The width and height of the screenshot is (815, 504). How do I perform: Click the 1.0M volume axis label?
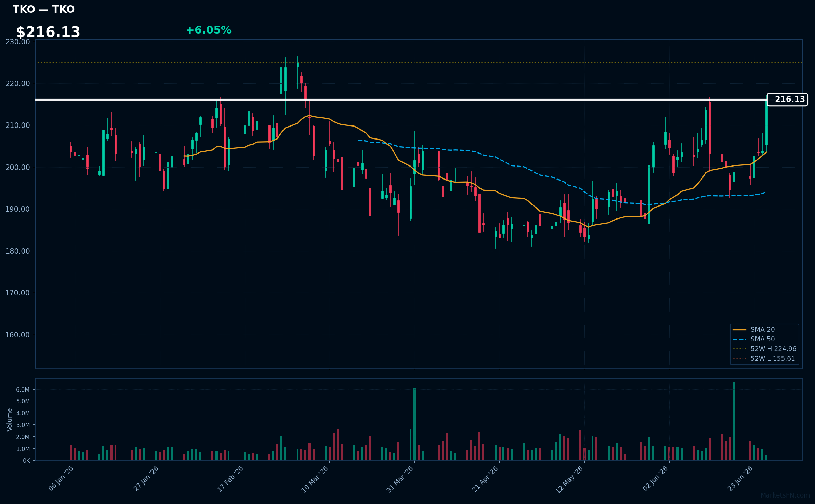click(23, 449)
